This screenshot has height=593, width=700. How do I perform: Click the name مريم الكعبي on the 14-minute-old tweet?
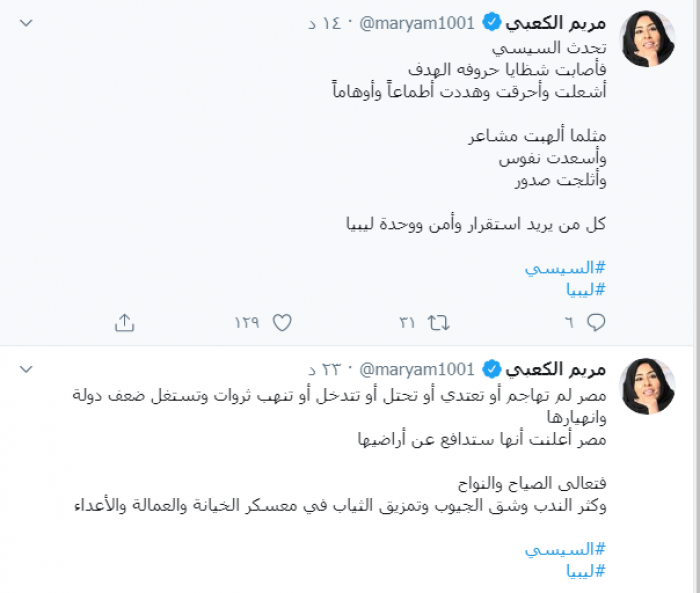(557, 22)
